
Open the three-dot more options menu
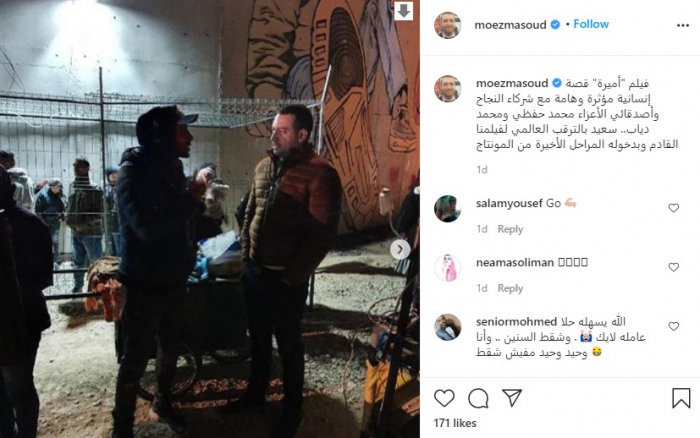coord(683,25)
